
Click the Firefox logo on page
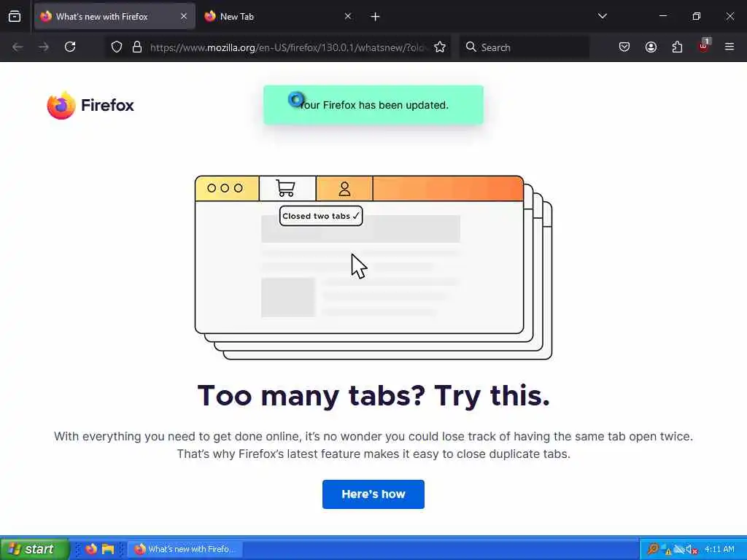90,105
